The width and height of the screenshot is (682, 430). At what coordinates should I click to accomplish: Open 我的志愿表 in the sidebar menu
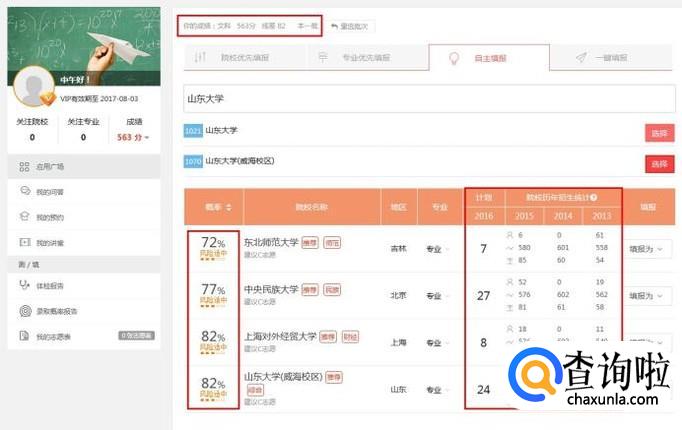(84, 336)
